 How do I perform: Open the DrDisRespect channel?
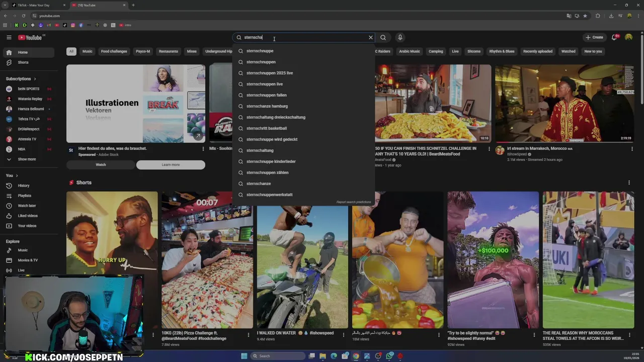pos(29,129)
